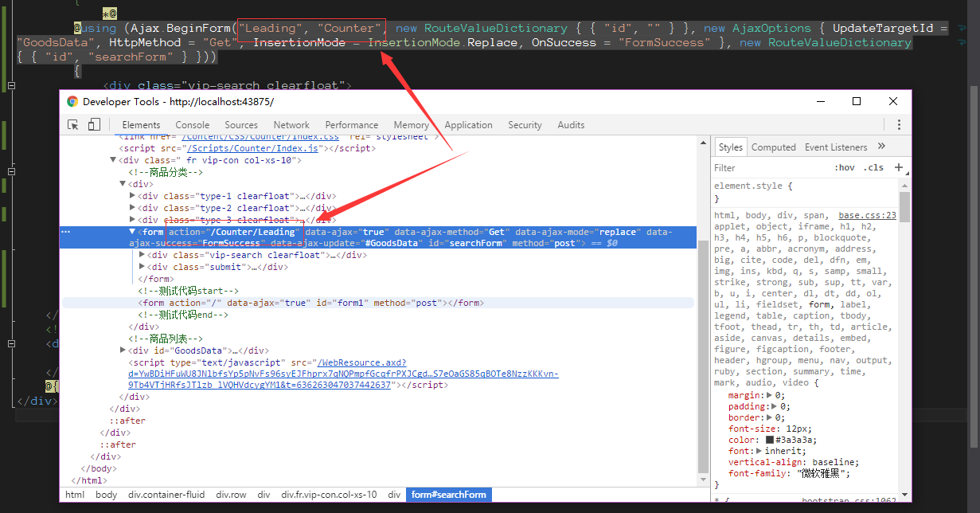This screenshot has height=513, width=980.
Task: Collapse the div class fr vip-con node
Action: [113, 160]
